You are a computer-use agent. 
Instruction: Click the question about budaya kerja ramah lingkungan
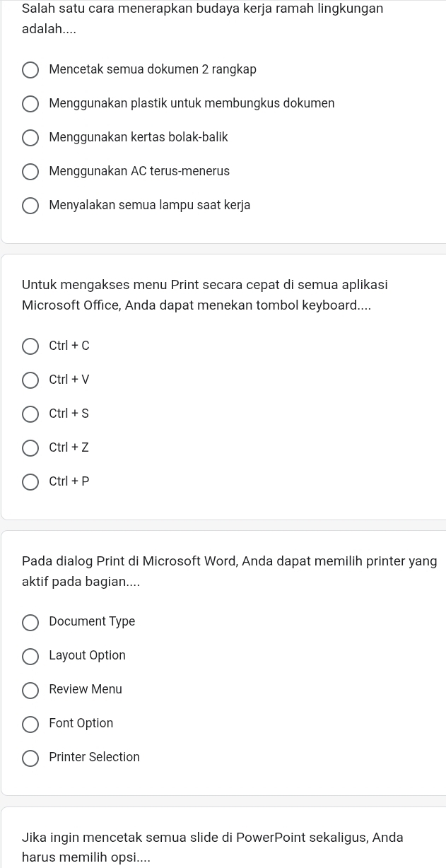202,19
